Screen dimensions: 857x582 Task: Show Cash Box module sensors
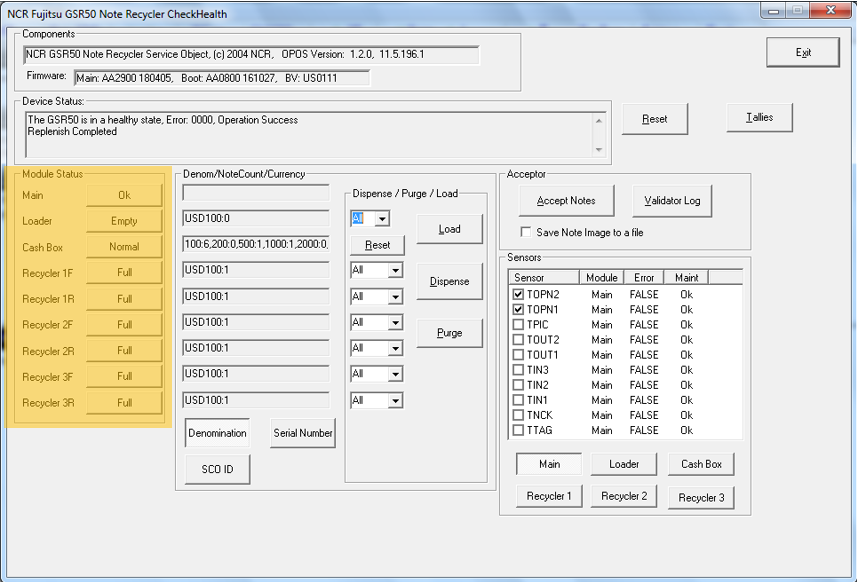701,464
